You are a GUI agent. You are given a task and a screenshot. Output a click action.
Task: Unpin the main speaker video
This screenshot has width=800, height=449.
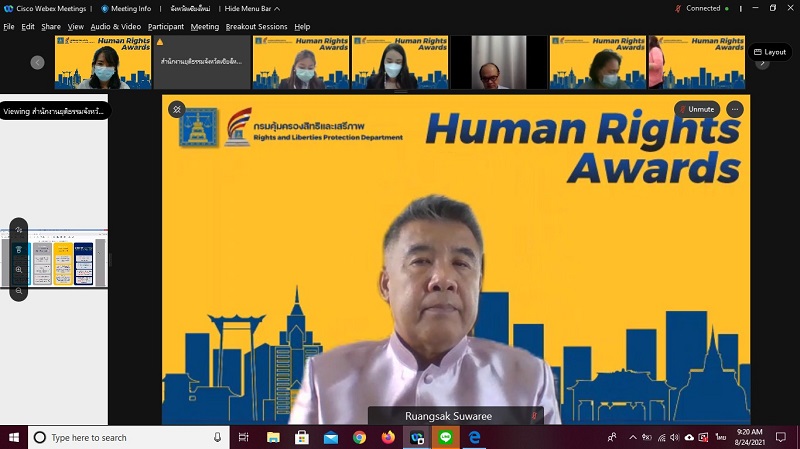tap(177, 109)
